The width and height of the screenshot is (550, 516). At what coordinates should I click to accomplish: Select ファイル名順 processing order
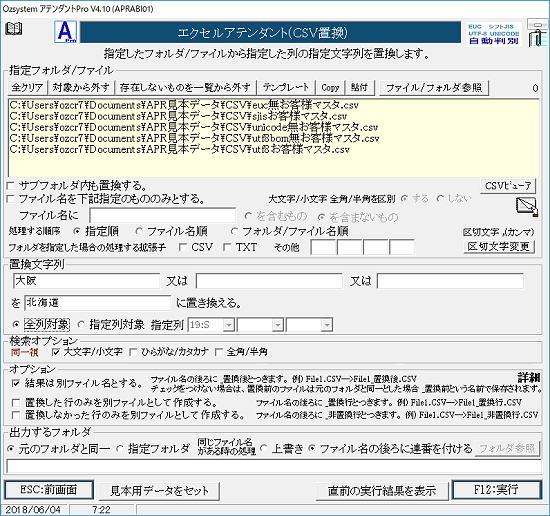click(139, 232)
